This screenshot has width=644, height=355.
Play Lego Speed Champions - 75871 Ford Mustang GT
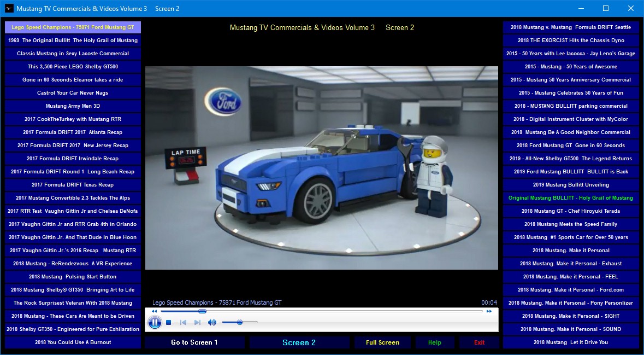73,27
